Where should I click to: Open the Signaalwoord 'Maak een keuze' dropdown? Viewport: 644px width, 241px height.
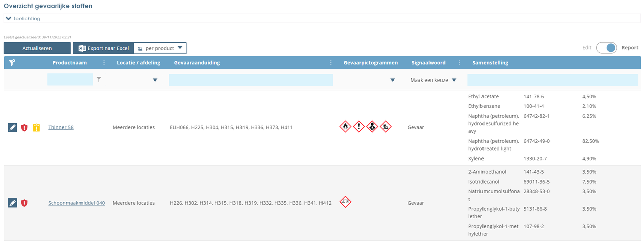point(433,80)
